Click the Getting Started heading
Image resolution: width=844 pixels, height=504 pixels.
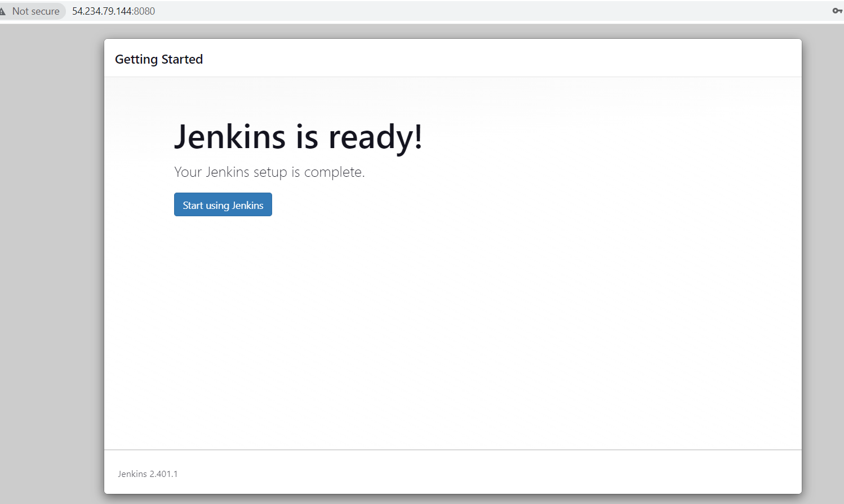[x=159, y=59]
